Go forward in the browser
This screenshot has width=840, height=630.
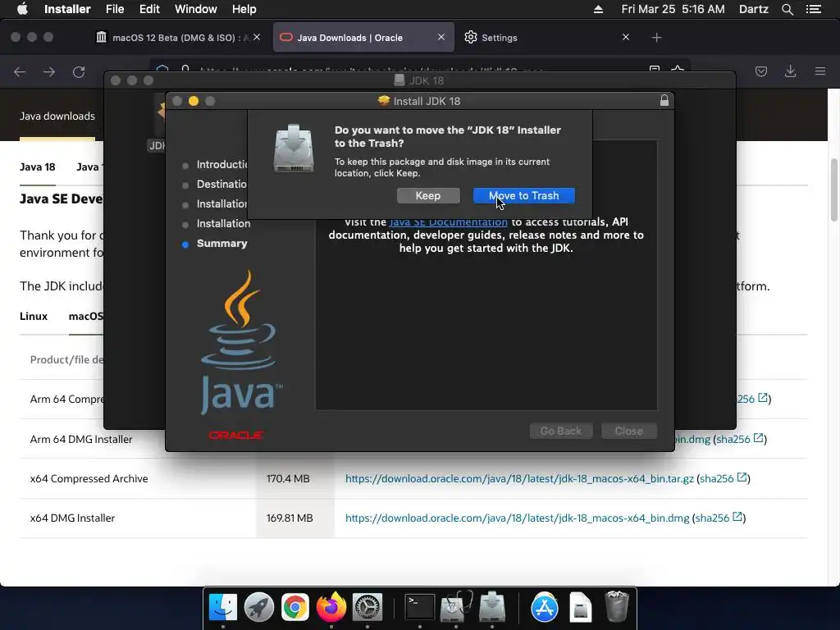click(49, 72)
